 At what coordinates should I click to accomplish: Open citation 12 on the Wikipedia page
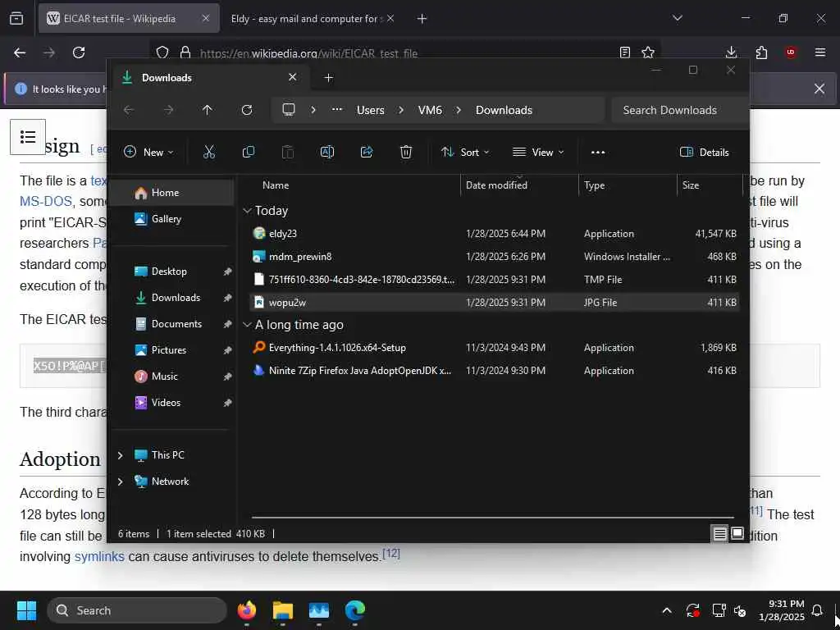391,552
